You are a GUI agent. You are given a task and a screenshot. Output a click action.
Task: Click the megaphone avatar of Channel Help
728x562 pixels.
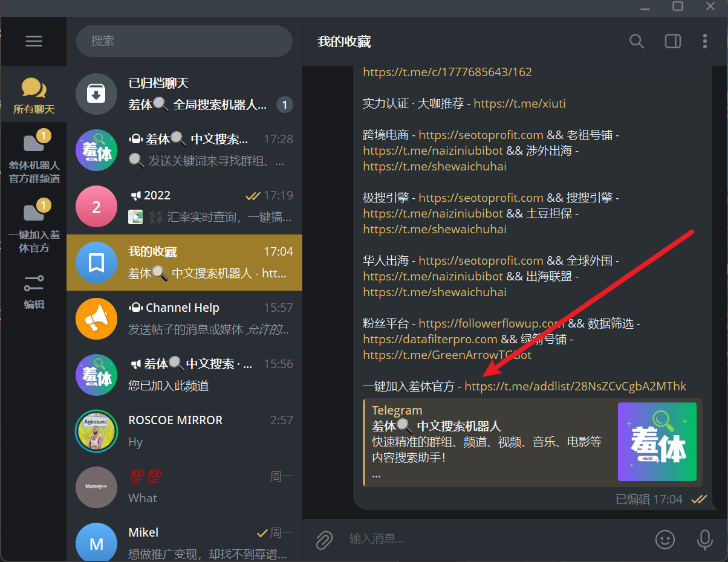tap(96, 318)
